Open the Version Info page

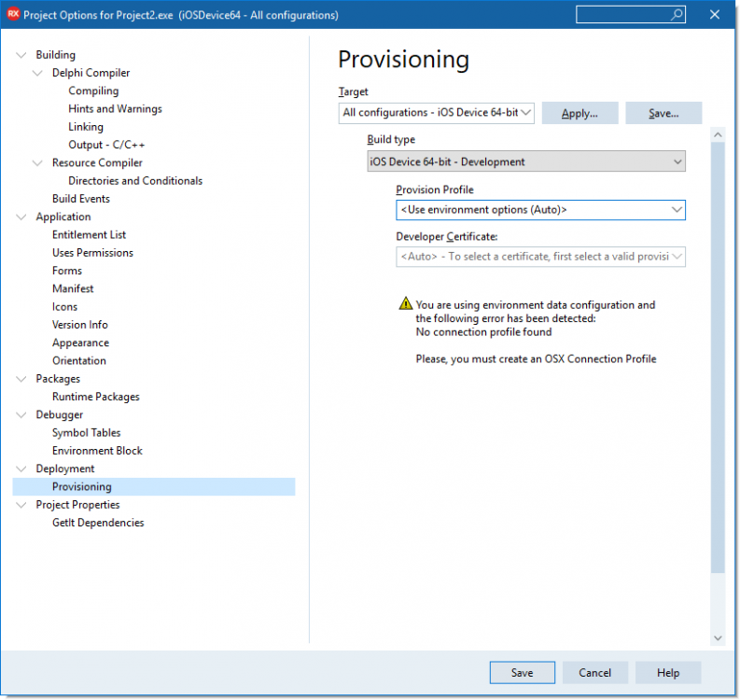coord(80,325)
